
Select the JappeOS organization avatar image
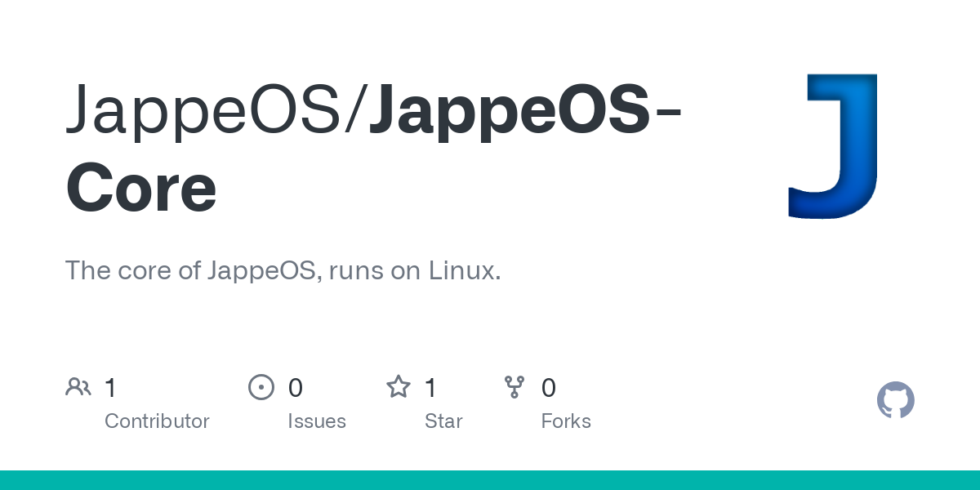click(x=832, y=145)
